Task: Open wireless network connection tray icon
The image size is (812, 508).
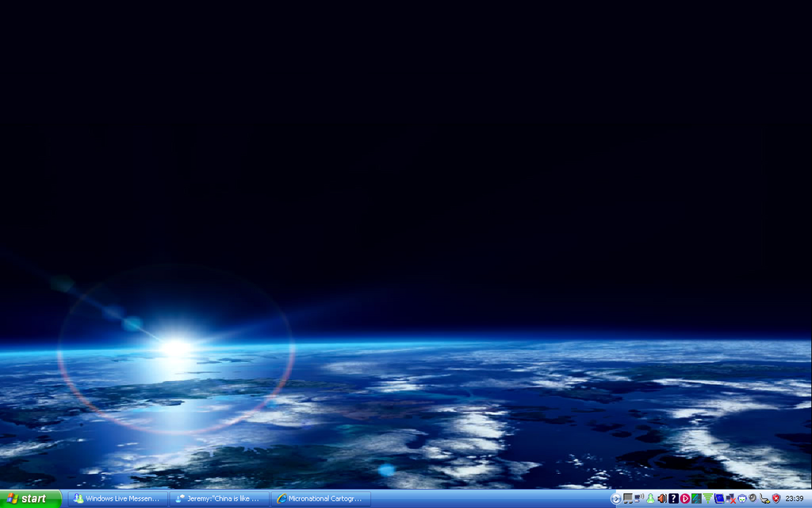Action: (638, 498)
